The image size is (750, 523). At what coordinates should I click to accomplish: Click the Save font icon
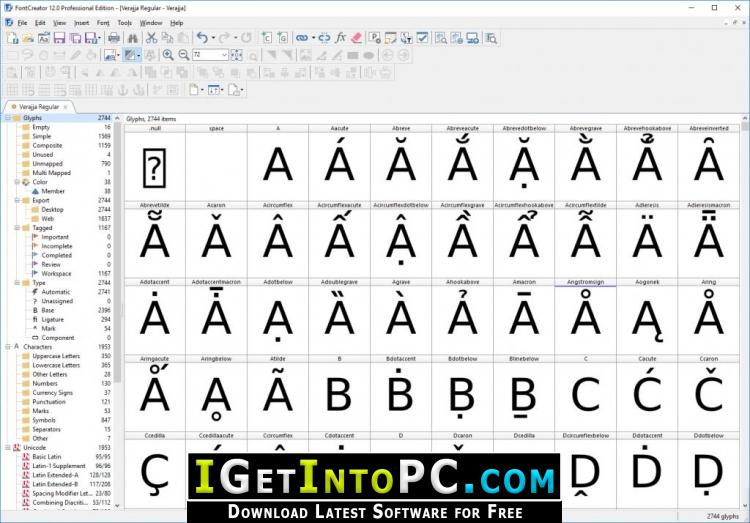pos(59,38)
